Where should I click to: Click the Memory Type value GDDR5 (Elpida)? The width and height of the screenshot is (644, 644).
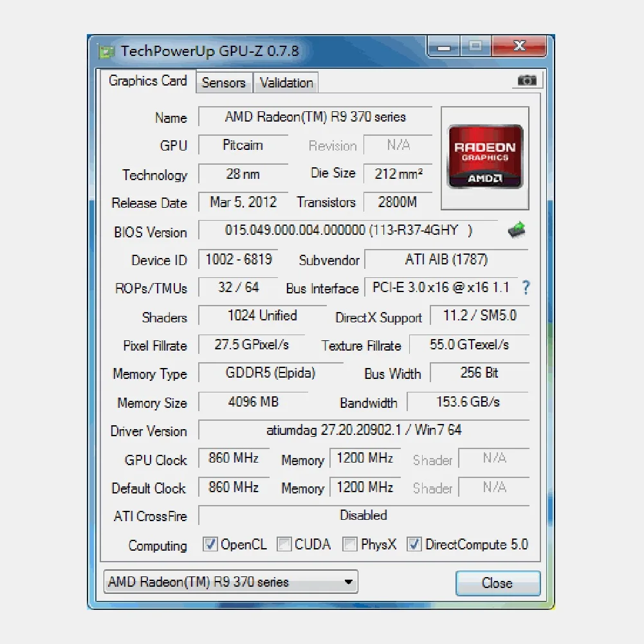click(x=271, y=373)
